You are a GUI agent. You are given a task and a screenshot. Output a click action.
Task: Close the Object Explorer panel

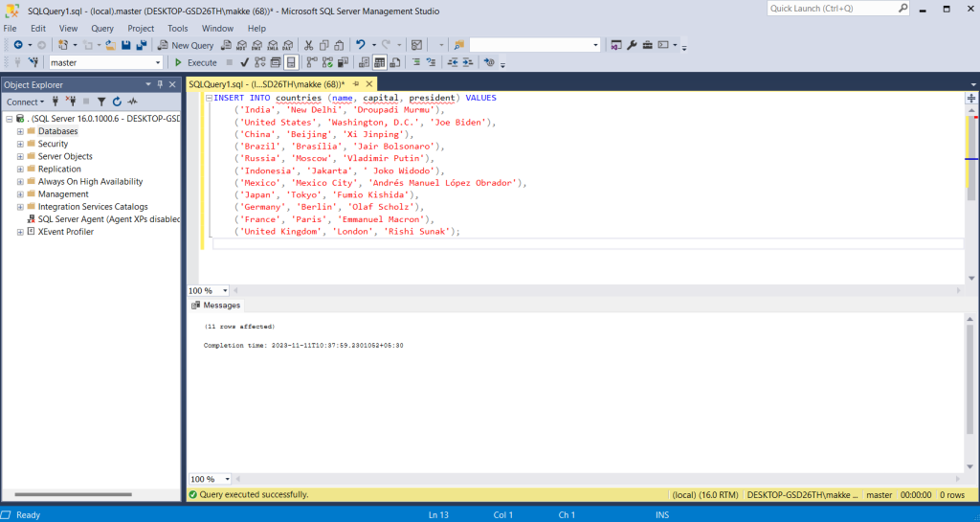(172, 84)
